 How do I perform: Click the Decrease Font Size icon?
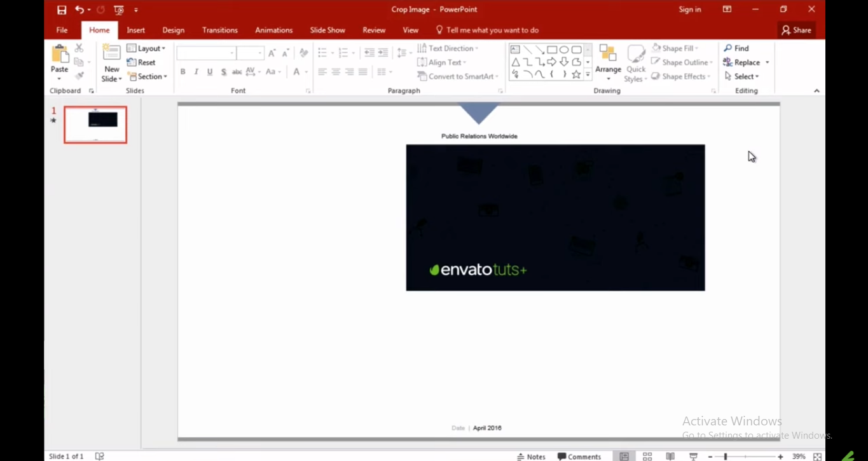click(286, 53)
